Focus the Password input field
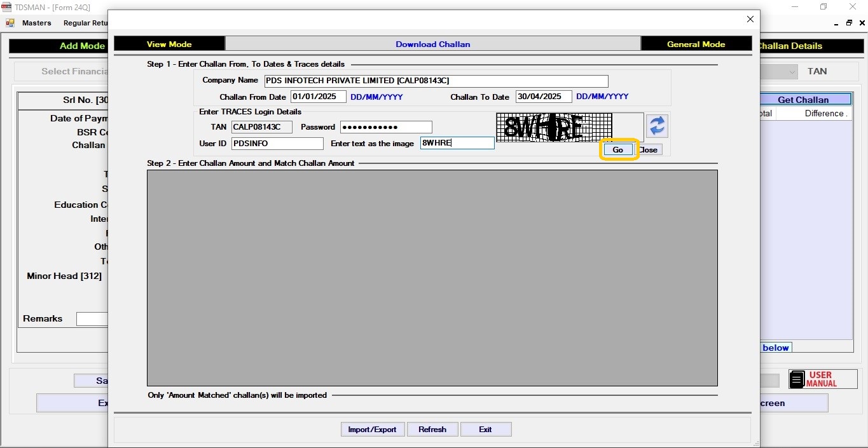Image resolution: width=868 pixels, height=448 pixels. [x=386, y=127]
